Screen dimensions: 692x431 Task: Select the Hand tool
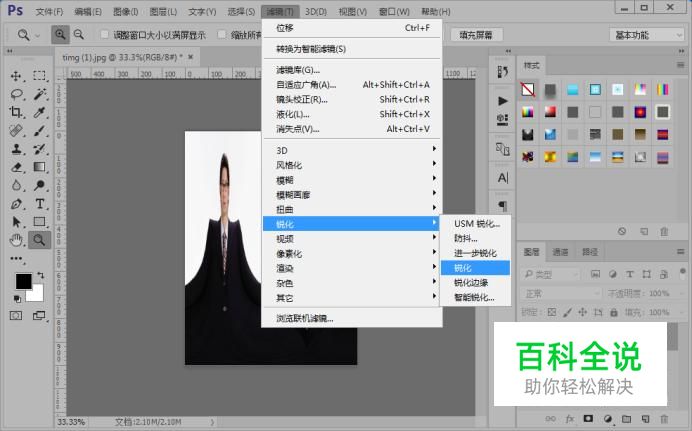pyautogui.click(x=16, y=240)
